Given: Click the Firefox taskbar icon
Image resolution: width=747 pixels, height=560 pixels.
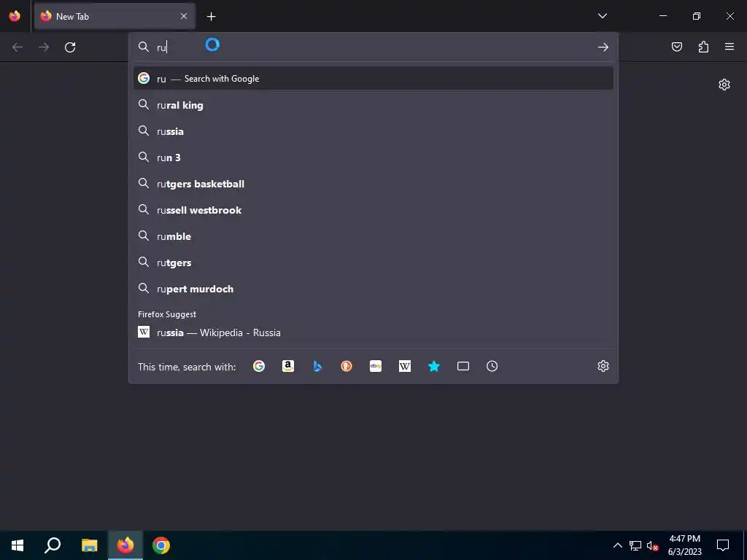Looking at the screenshot, I should (125, 545).
